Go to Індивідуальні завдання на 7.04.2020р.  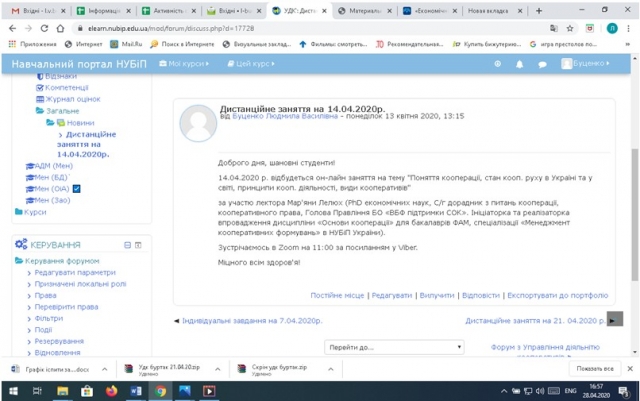(252, 321)
